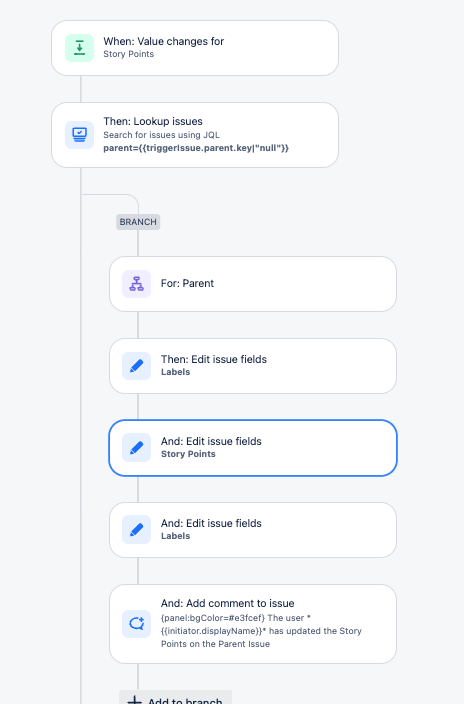This screenshot has width=464, height=704.
Task: Open the 'And: Add comment to issue' card
Action: pos(253,624)
